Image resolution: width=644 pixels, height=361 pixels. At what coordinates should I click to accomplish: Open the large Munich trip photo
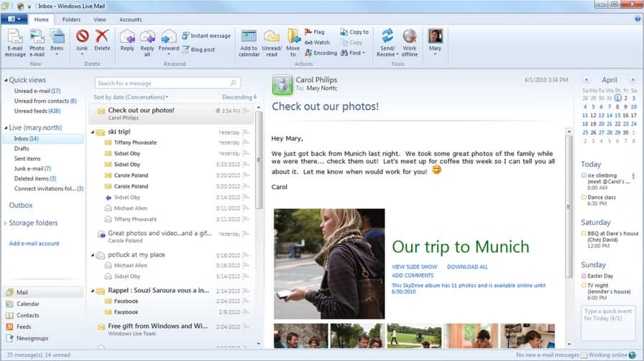point(329,263)
